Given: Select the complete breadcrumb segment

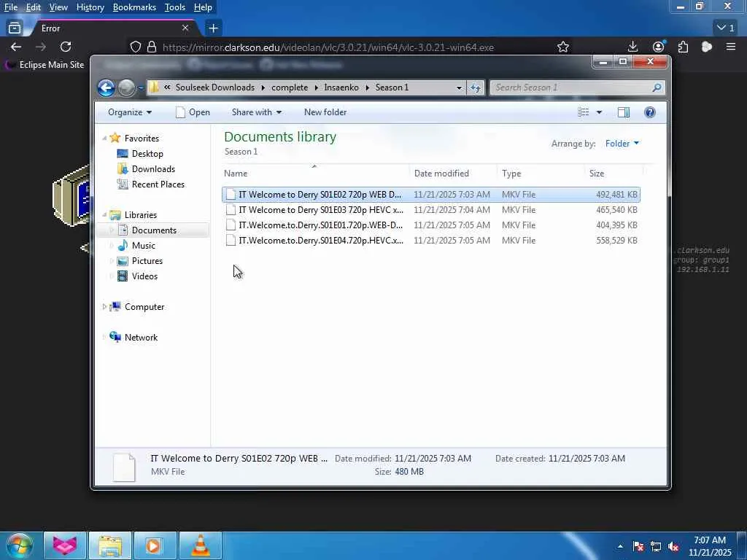Looking at the screenshot, I should pos(290,87).
